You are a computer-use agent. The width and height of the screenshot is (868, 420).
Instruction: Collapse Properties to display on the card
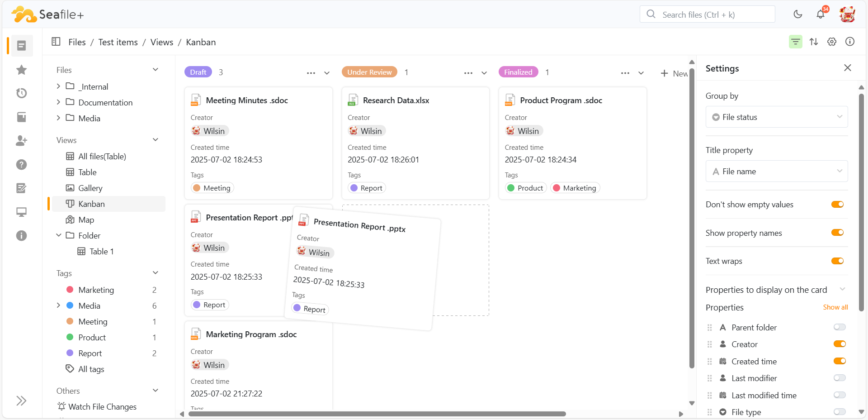point(842,289)
